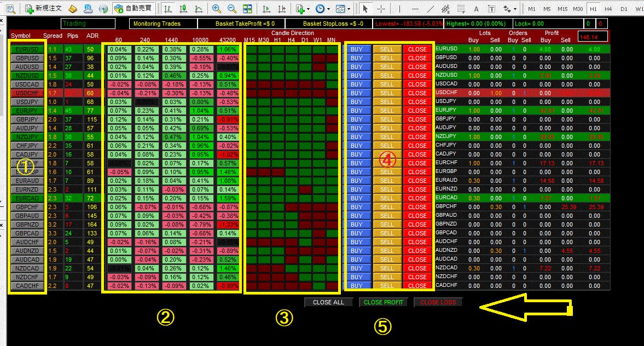644x346 pixels.
Task: Click BUY for the EURUSD row
Action: coord(356,49)
